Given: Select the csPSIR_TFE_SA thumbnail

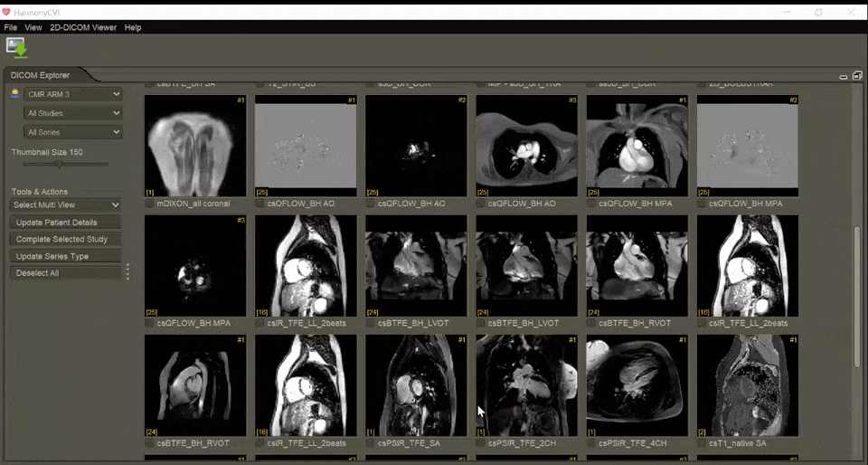Looking at the screenshot, I should point(416,385).
